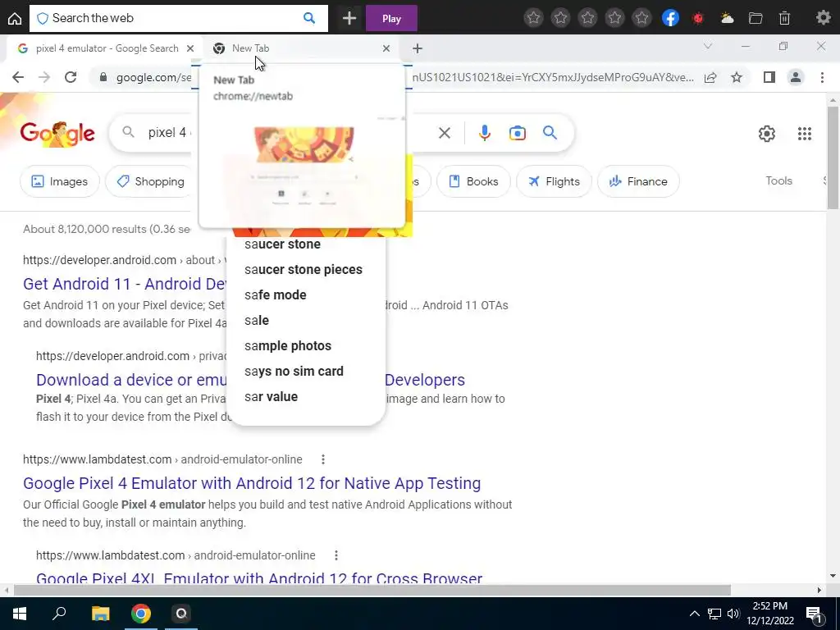Search by image with camera icon
The height and width of the screenshot is (630, 840).
[x=517, y=133]
